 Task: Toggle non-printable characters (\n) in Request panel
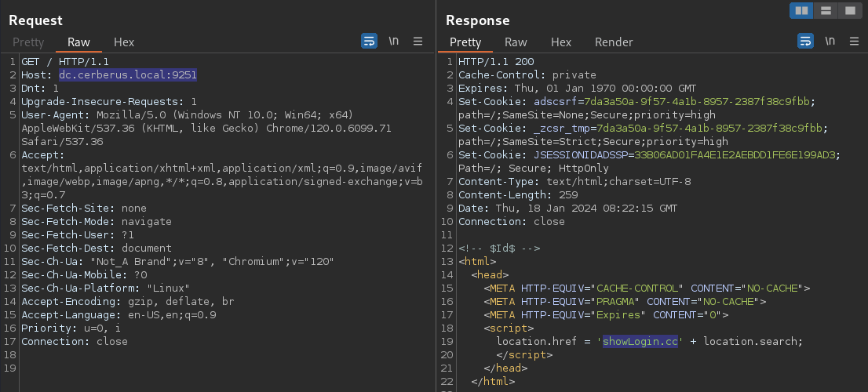(394, 41)
